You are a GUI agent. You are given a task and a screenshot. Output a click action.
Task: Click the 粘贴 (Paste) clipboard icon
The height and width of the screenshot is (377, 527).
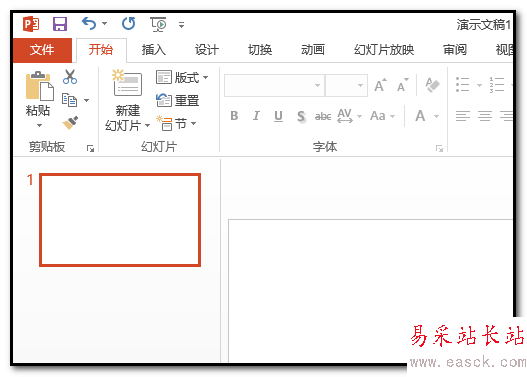click(40, 86)
